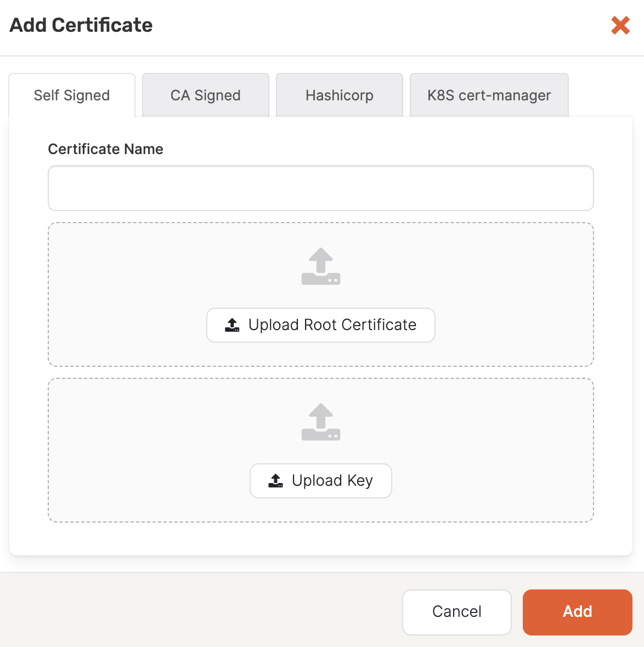Switch to the CA Signed tab
Image resolution: width=644 pixels, height=647 pixels.
[x=205, y=95]
